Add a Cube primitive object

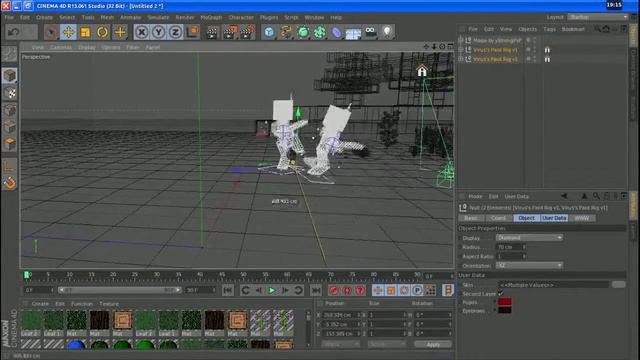click(269, 32)
